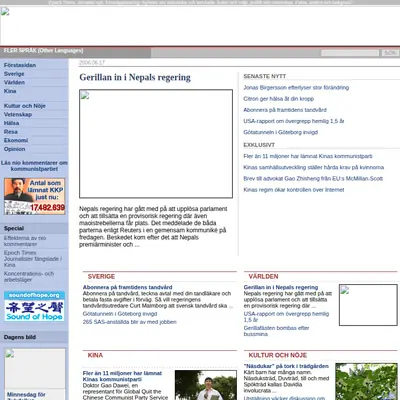Open 265 SAS-anställda blir av med jobben
This screenshot has width=400, height=400.
130,322
